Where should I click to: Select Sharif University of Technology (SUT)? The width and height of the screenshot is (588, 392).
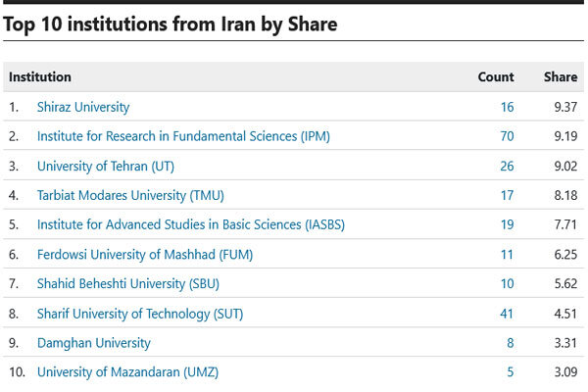click(x=140, y=314)
